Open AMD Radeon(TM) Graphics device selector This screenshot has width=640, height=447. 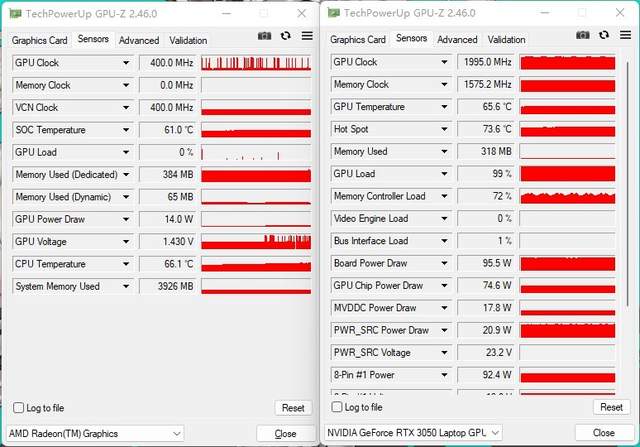click(x=95, y=434)
